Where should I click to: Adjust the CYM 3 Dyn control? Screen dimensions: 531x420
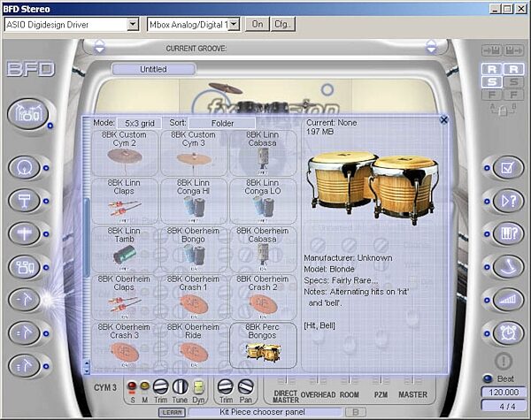pyautogui.click(x=199, y=387)
